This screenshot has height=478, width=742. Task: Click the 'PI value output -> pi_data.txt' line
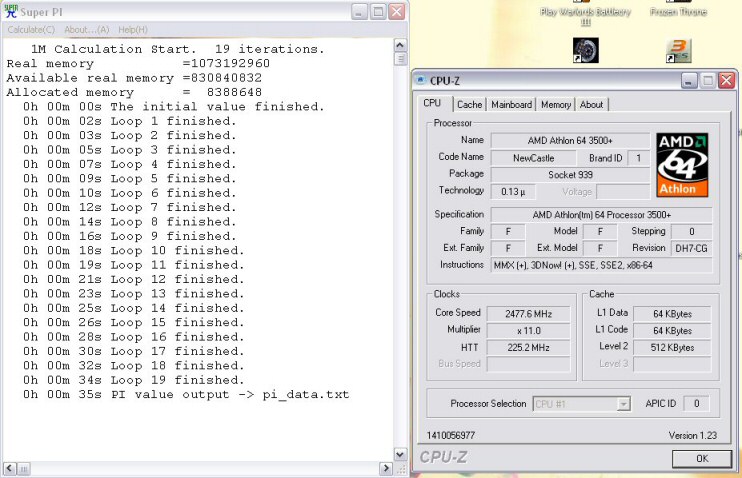[186, 394]
